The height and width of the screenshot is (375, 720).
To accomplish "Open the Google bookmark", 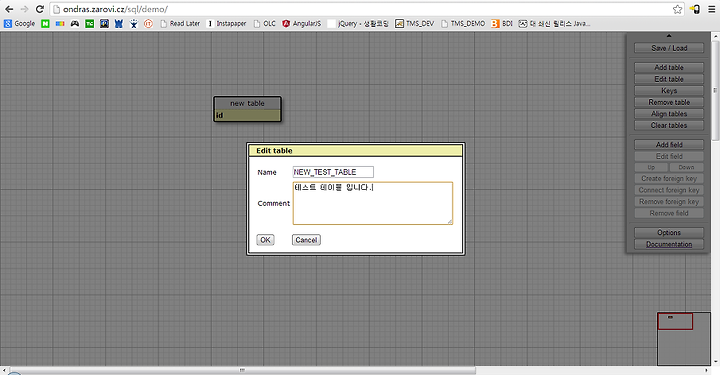I will click(x=19, y=23).
